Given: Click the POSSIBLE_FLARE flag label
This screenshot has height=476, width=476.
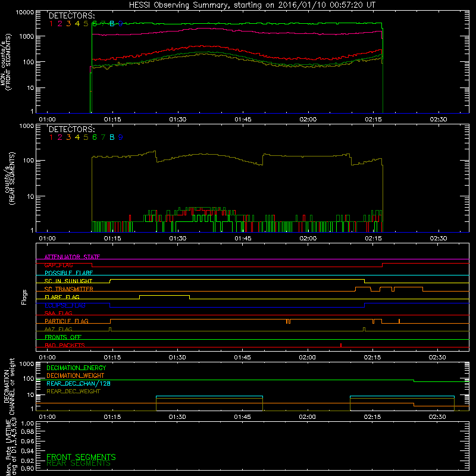Looking at the screenshot, I should (68, 273).
